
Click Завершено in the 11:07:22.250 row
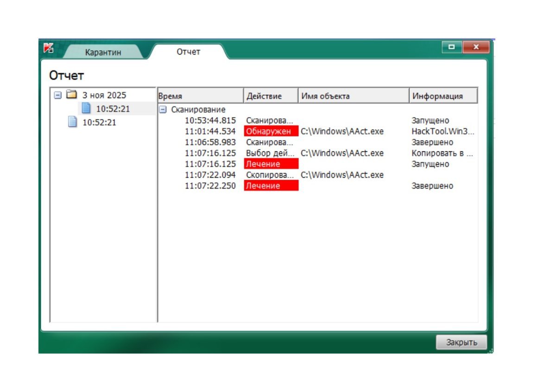point(432,186)
